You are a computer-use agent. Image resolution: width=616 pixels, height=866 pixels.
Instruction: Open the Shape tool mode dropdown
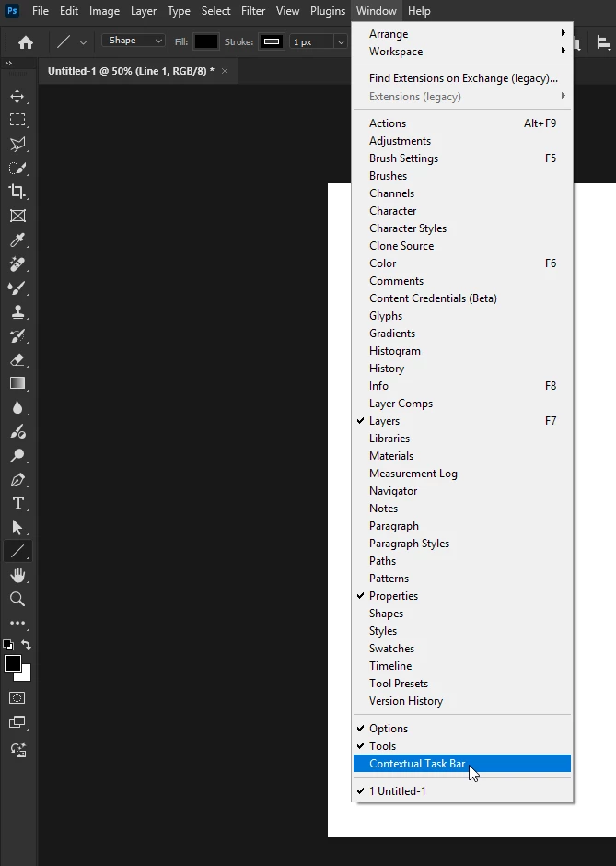coord(133,41)
